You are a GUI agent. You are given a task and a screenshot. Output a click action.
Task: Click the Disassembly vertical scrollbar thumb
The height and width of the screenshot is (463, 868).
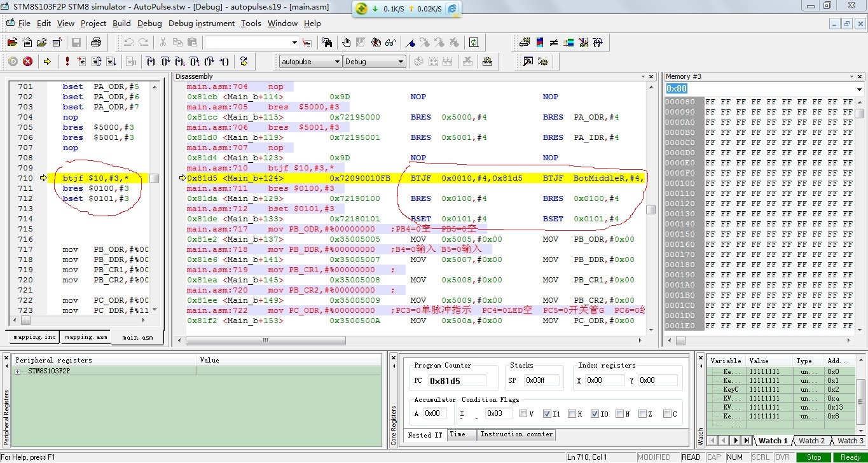click(651, 209)
